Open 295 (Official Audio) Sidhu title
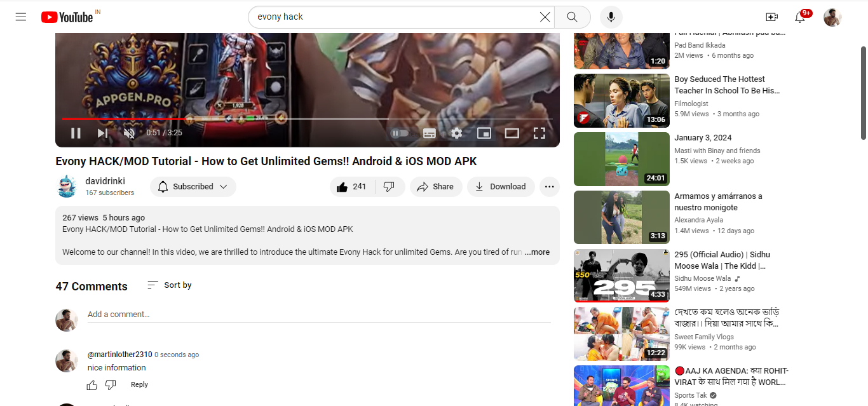Viewport: 868px width, 406px height. (x=724, y=260)
